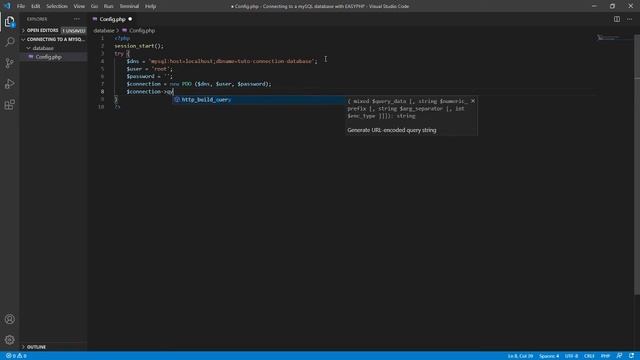
Task: Click the $dns connection string line
Action: (222, 61)
